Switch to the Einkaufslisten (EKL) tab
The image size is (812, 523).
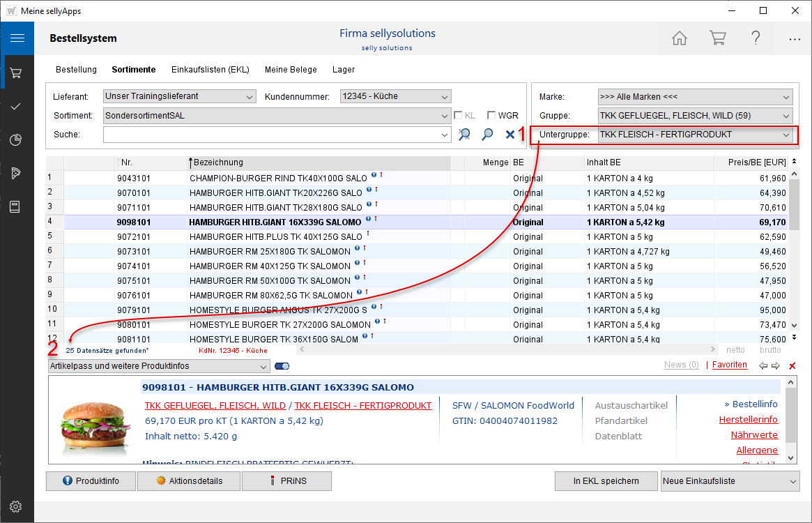click(x=210, y=70)
